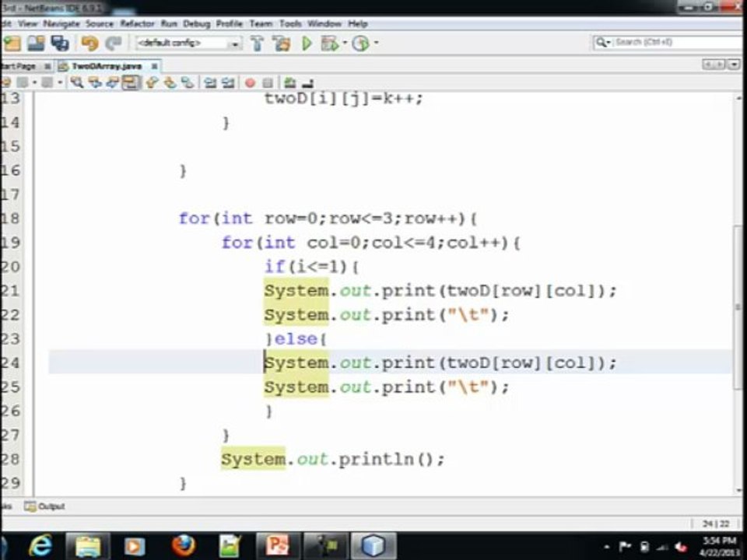Expand the Profile Main Project dropdown arrow
This screenshot has height=560, width=747.
pos(377,44)
